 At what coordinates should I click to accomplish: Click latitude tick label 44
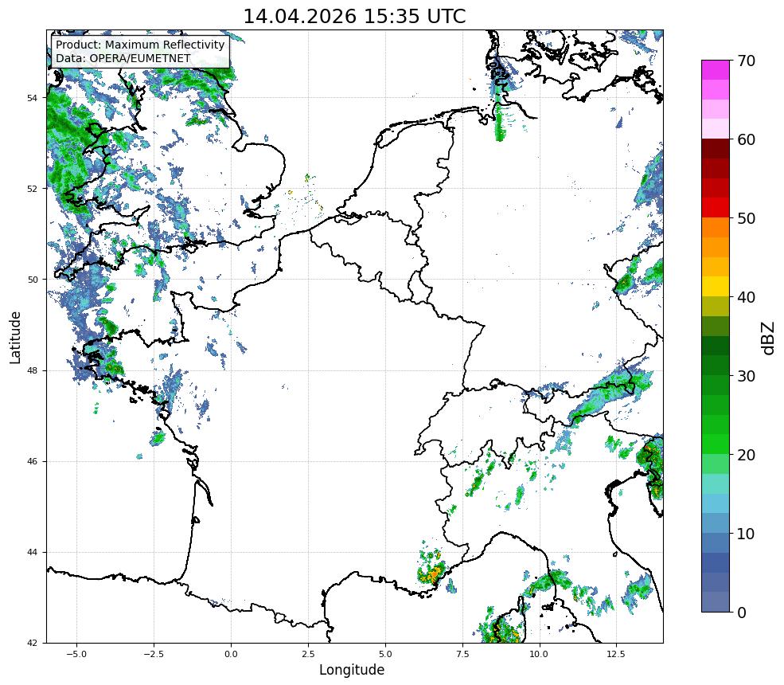pyautogui.click(x=32, y=553)
